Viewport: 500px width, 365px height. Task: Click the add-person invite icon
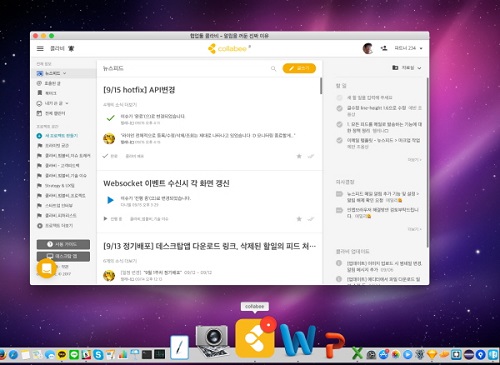pyautogui.click(x=384, y=49)
